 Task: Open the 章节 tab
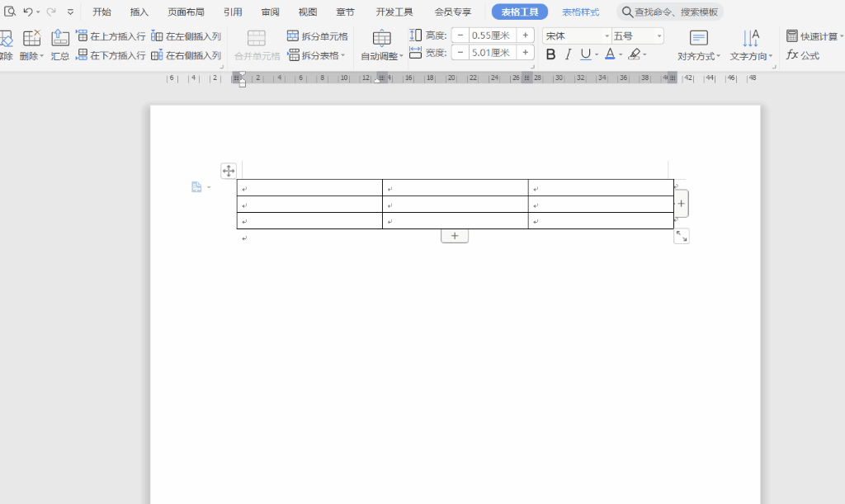coord(346,12)
